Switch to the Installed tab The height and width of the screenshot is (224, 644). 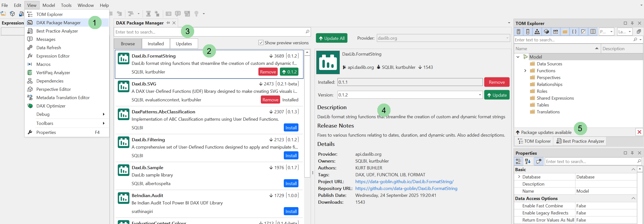tap(156, 43)
